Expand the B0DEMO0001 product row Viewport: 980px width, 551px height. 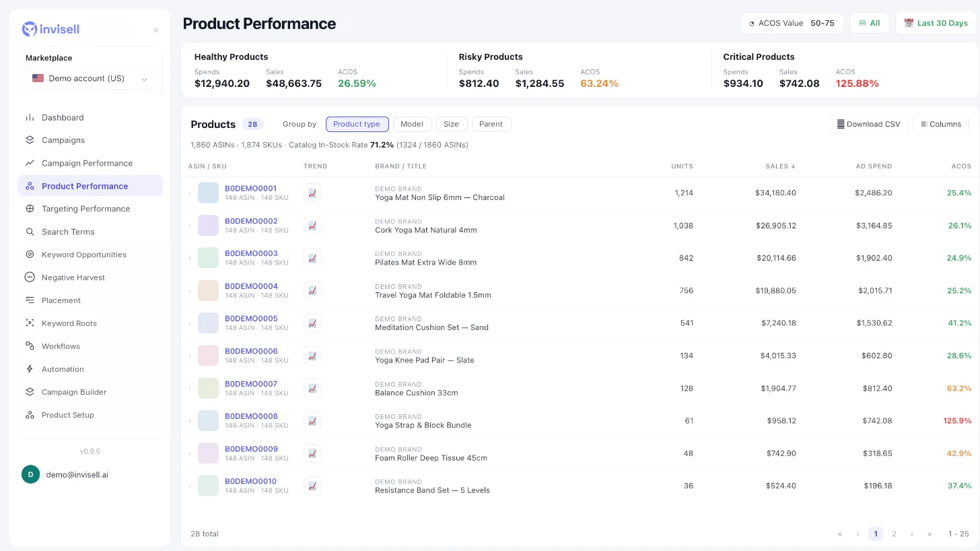189,193
